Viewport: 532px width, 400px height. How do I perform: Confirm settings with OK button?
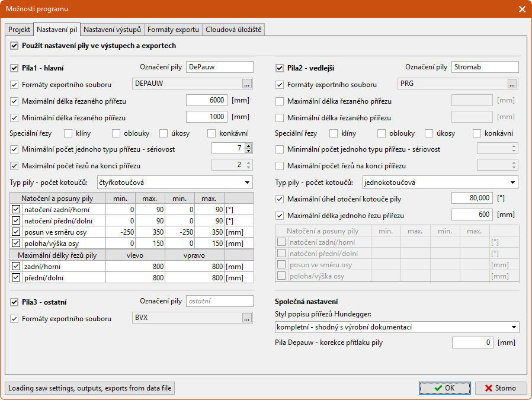tap(444, 388)
